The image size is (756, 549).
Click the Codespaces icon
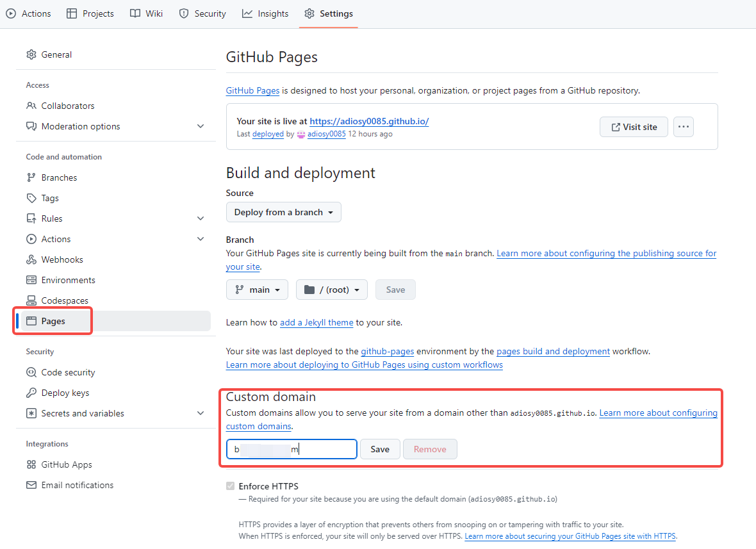pyautogui.click(x=31, y=301)
